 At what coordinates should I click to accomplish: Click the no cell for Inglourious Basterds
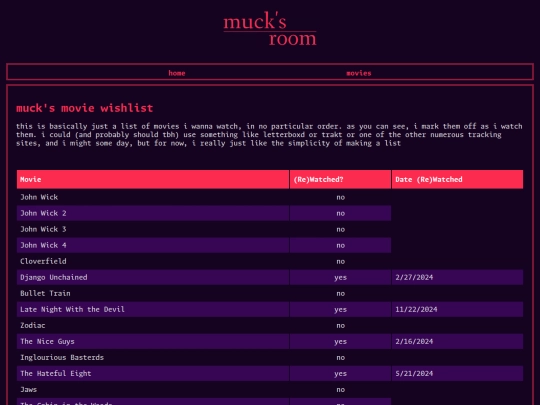(x=340, y=357)
